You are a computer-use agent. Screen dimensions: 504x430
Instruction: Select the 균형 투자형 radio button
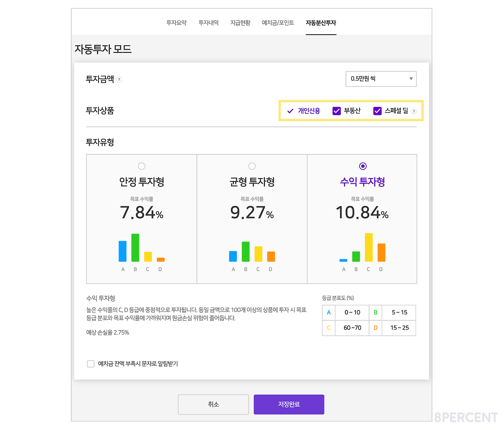click(x=252, y=166)
